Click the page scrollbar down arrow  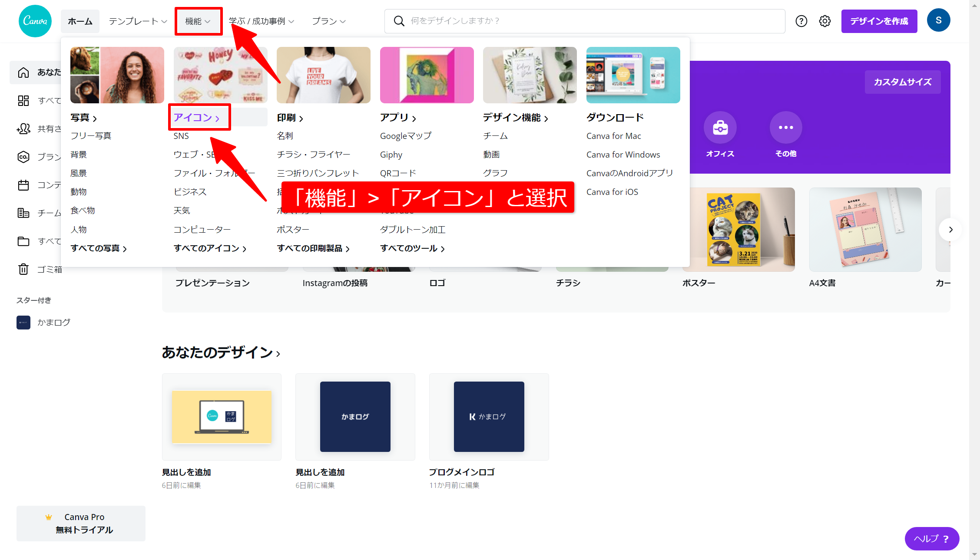click(974, 554)
